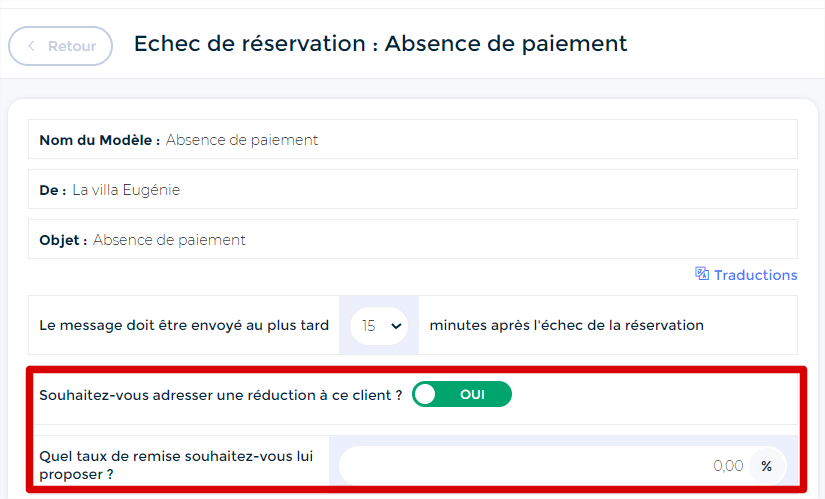Click the dropdown arrow next to 15
The width and height of the screenshot is (825, 499).
pos(396,326)
